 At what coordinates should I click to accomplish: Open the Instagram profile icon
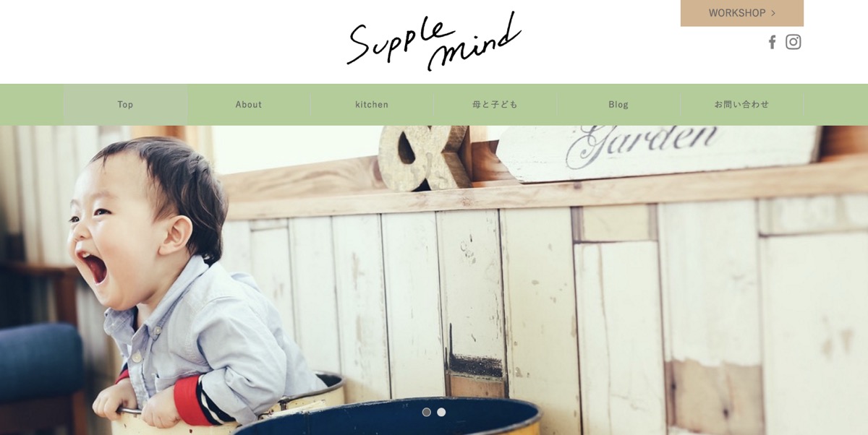tap(793, 42)
